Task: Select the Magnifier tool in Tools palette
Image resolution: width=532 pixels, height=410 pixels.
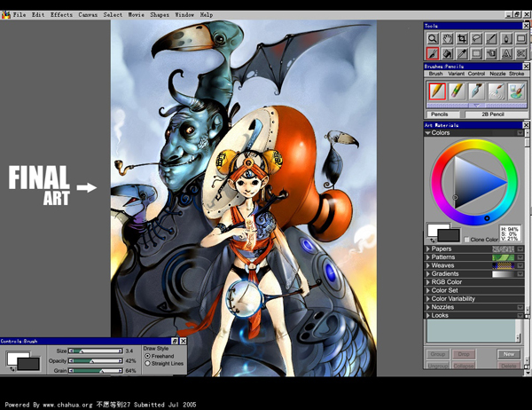Action: [x=433, y=39]
